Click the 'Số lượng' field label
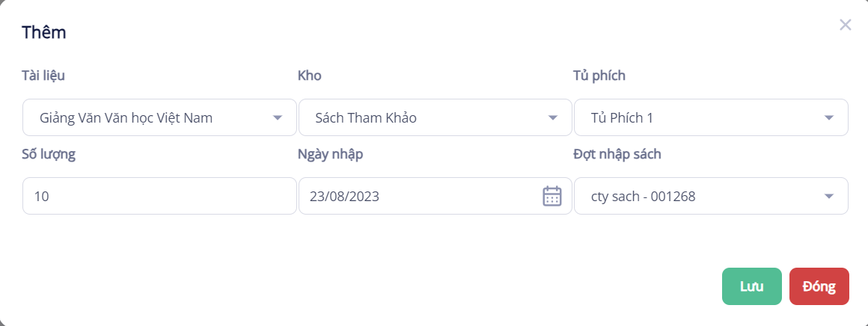 coord(49,154)
